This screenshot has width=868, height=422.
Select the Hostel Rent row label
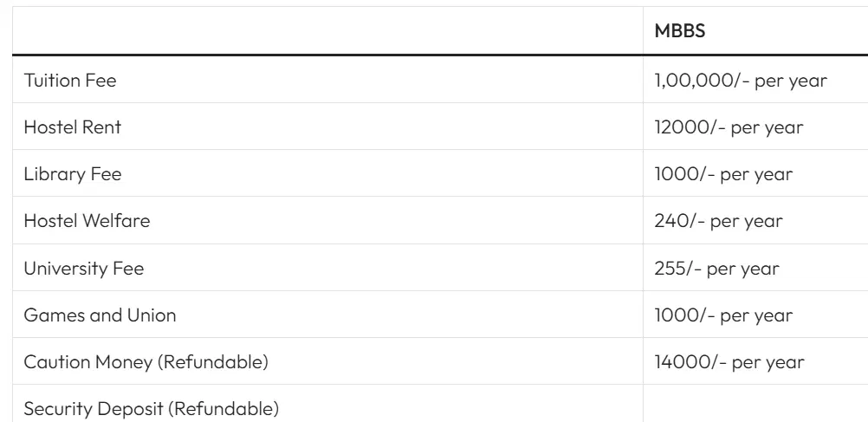coord(73,127)
